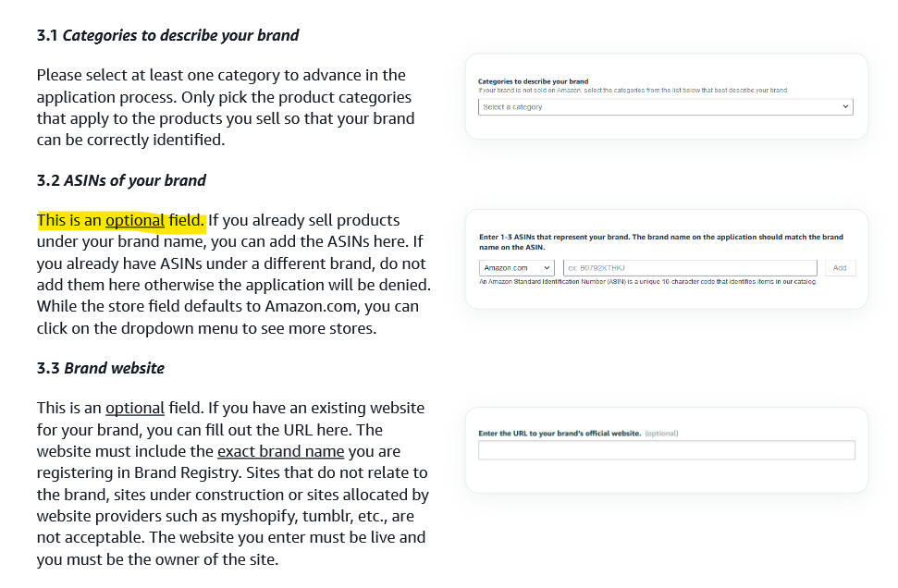Click the yellow highlighted "This is an" text
Screen dimensions: 898x588
(69, 220)
